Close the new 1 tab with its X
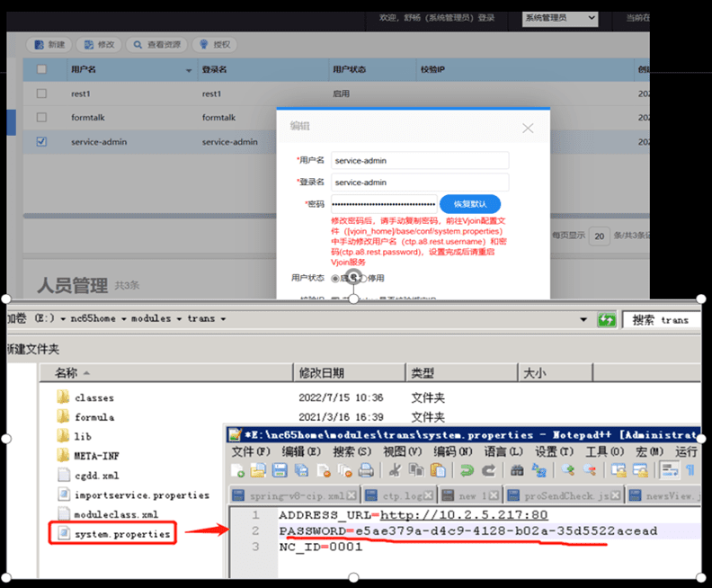The height and width of the screenshot is (588, 712). pyautogui.click(x=494, y=495)
